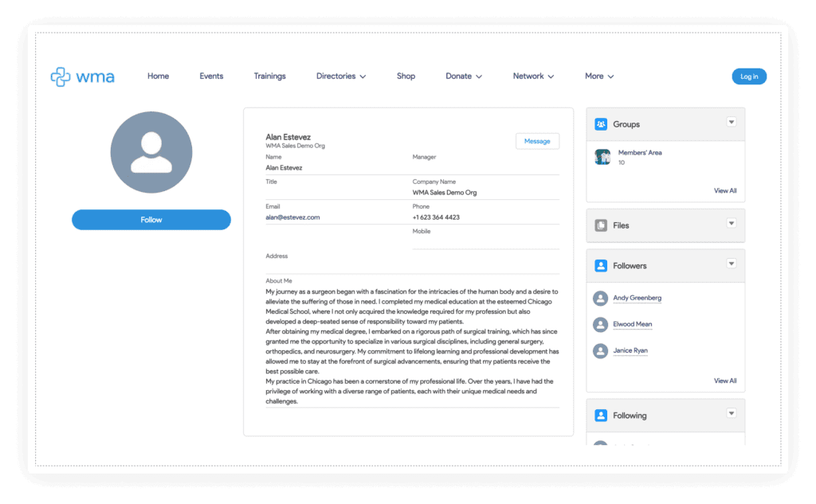This screenshot has height=504, width=816.
Task: Open the Network dropdown menu
Action: (x=533, y=76)
